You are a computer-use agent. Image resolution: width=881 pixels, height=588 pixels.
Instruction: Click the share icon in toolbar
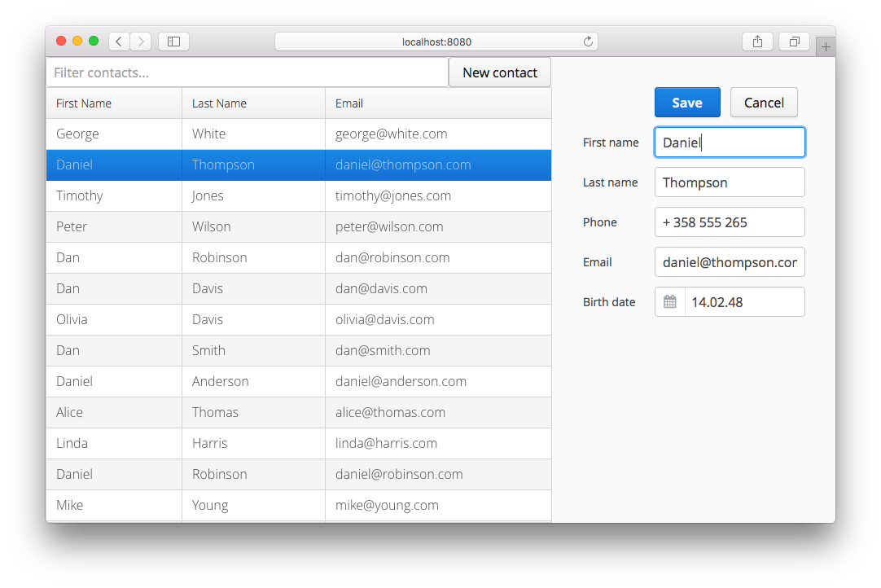point(757,41)
